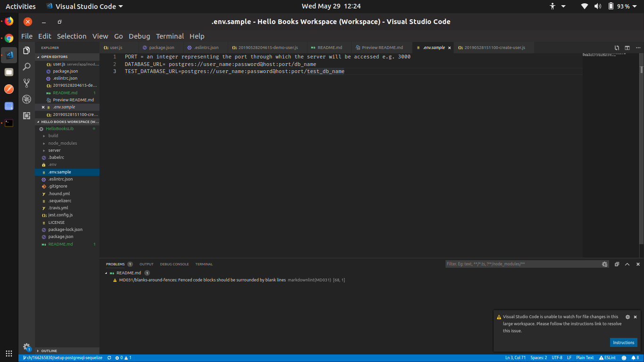The image size is (644, 362).
Task: Show Applications grid in dock
Action: (8, 353)
